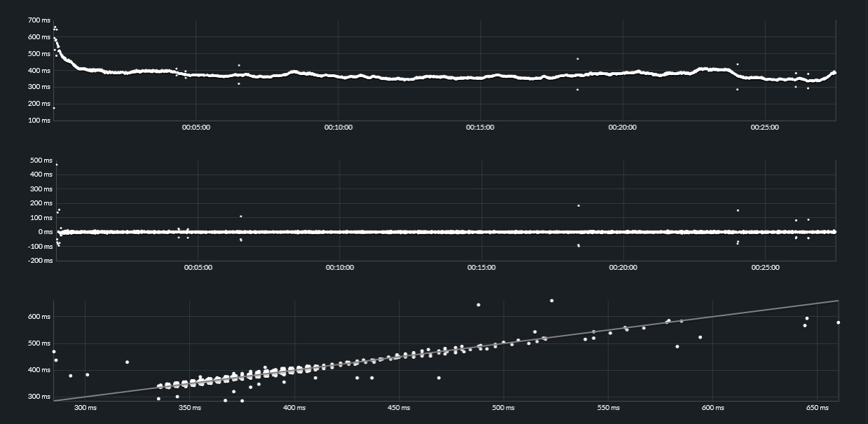Click "500 ms" on the scatter plot's x-axis
The image size is (868, 424).
tap(502, 407)
